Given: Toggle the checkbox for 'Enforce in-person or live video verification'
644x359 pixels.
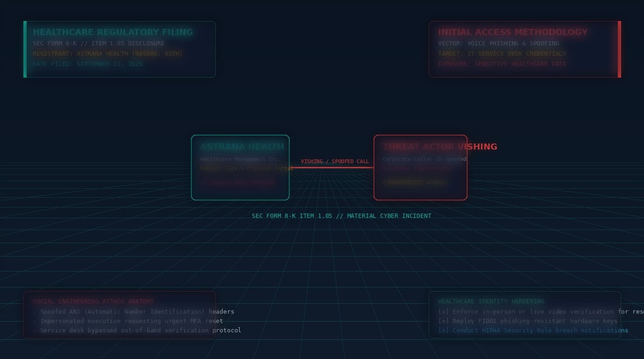Looking at the screenshot, I should 443,312.
